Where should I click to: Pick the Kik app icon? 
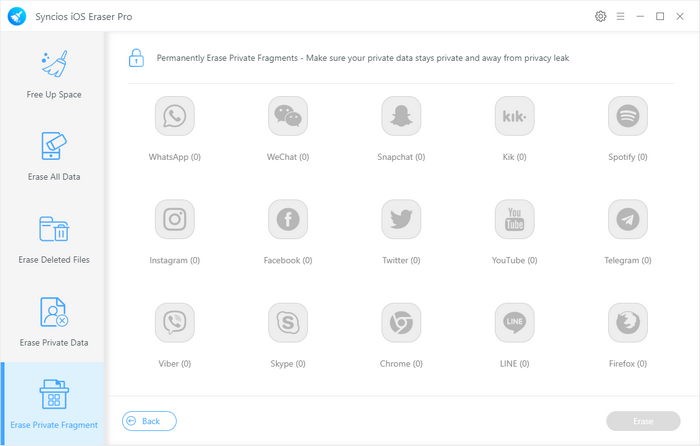pyautogui.click(x=514, y=116)
